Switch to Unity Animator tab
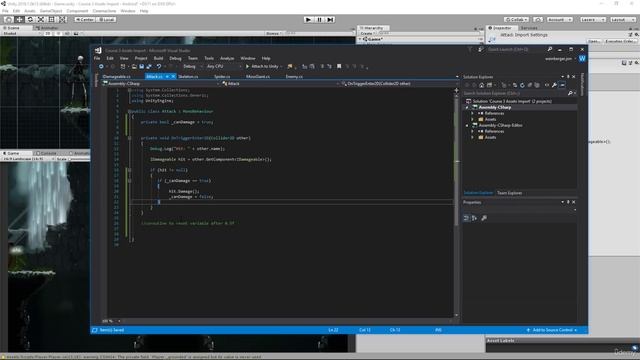 (47, 28)
